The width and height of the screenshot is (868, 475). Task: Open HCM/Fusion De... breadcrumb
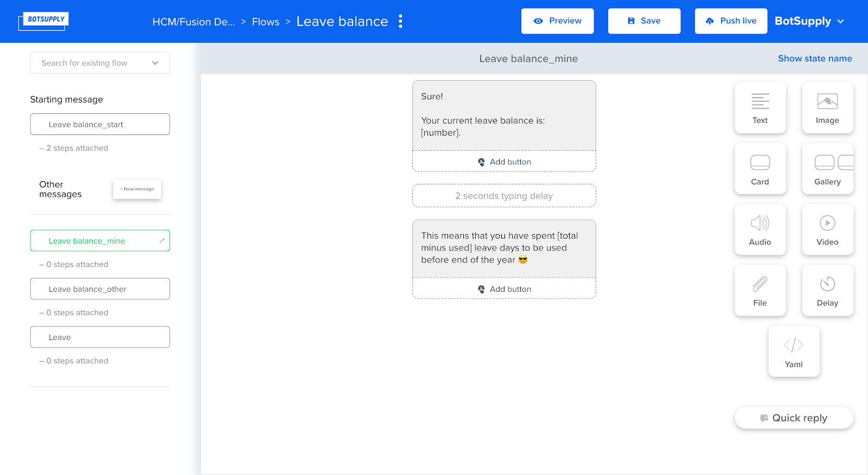click(194, 22)
